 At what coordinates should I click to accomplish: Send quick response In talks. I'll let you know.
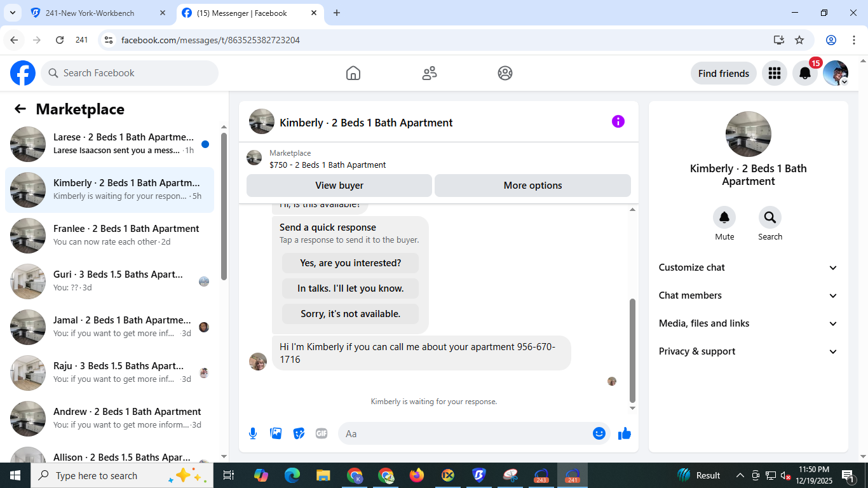350,288
